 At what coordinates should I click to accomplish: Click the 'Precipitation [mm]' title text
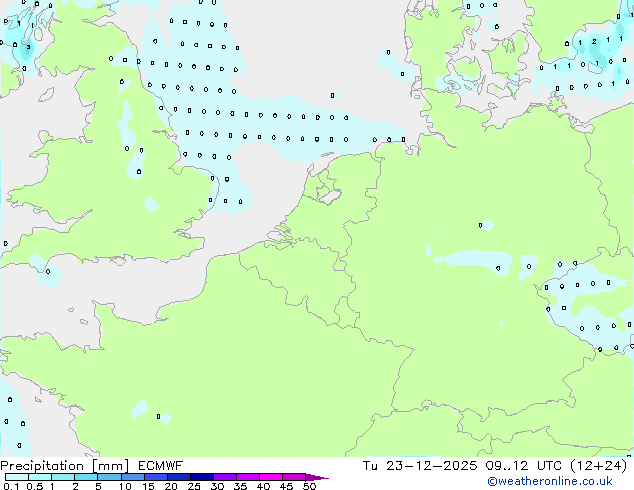65,466
